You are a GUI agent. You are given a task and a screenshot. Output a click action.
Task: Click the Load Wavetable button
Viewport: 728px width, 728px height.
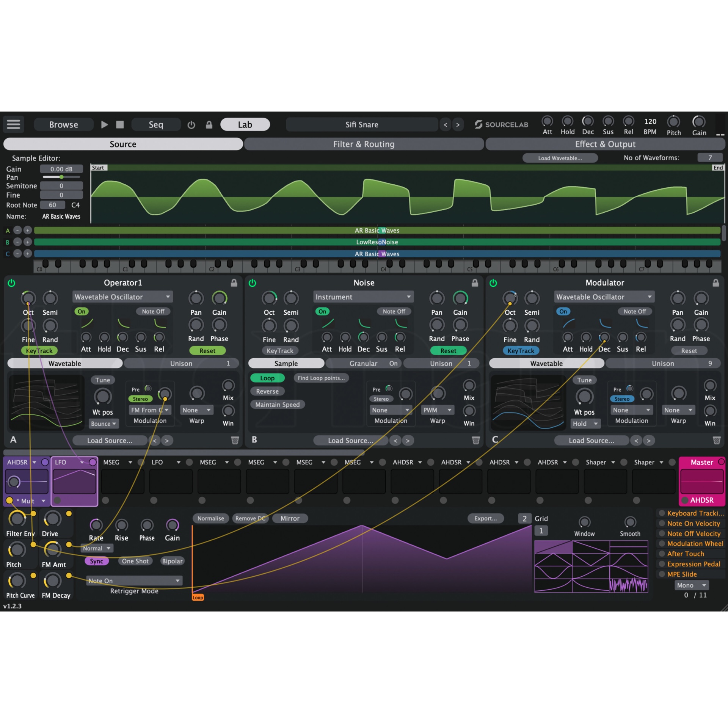(x=560, y=158)
